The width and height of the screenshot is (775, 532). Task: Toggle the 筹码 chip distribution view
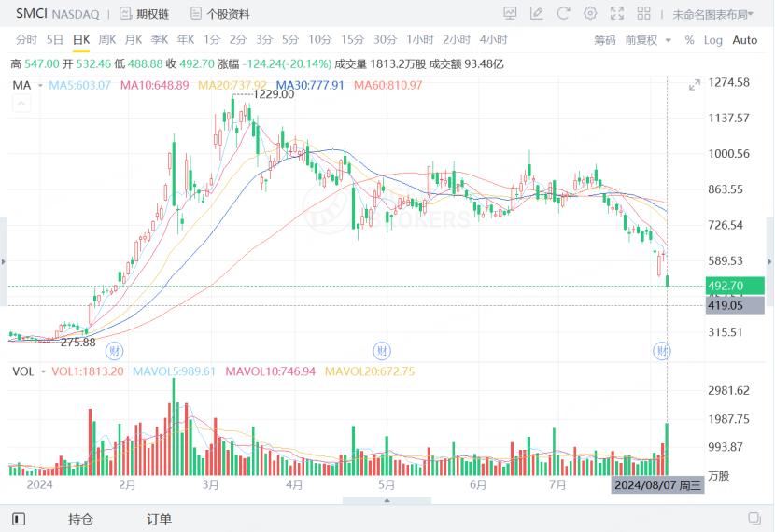(604, 40)
